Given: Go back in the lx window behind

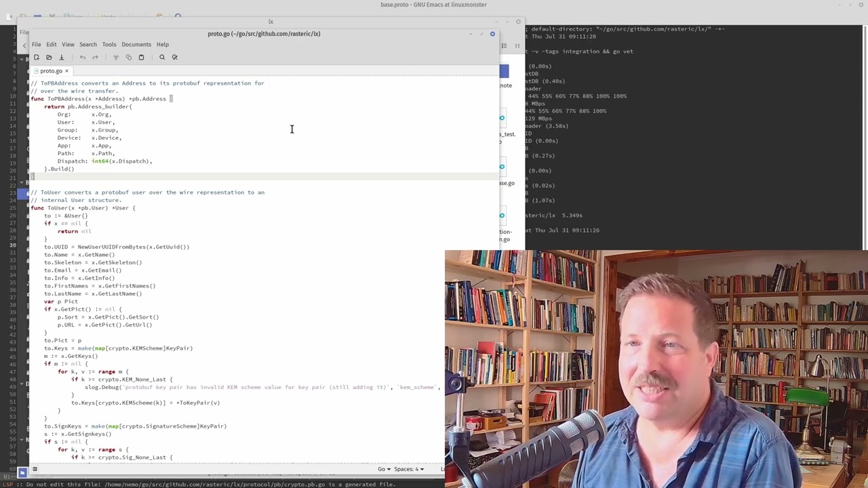Looking at the screenshot, I should pos(24,45).
